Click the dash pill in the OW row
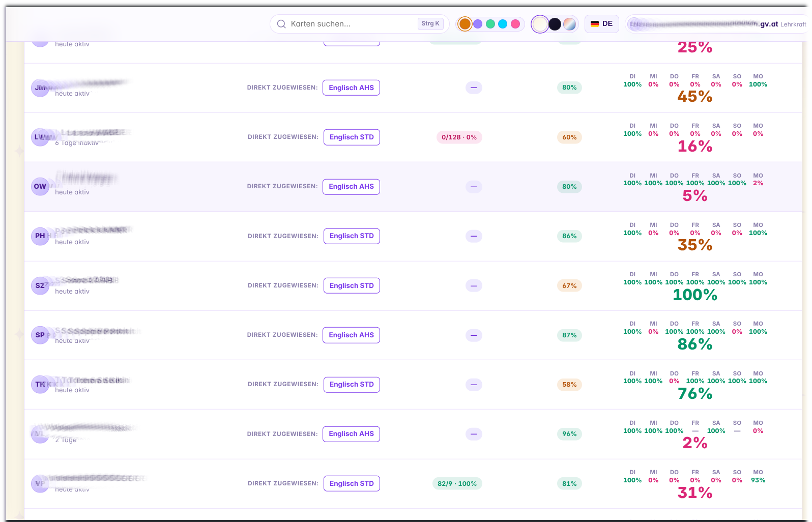The image size is (812, 522). point(474,187)
